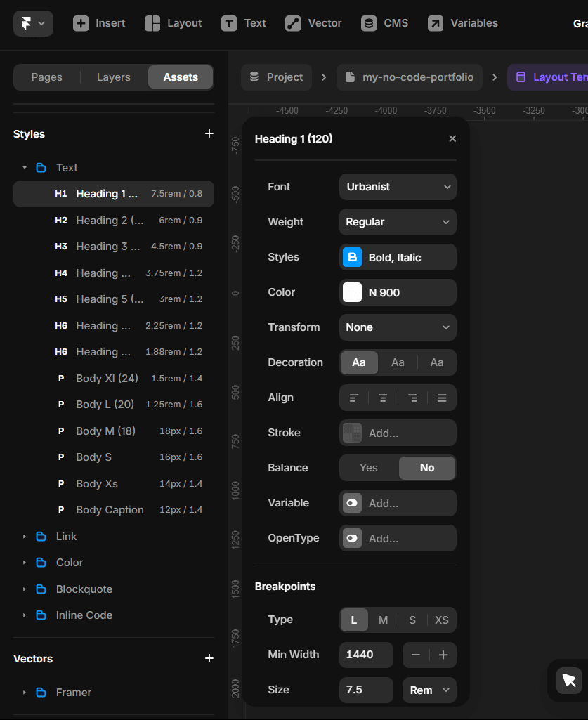Image resolution: width=588 pixels, height=720 pixels.
Task: Select the M breakpoint type
Action: [x=383, y=620]
